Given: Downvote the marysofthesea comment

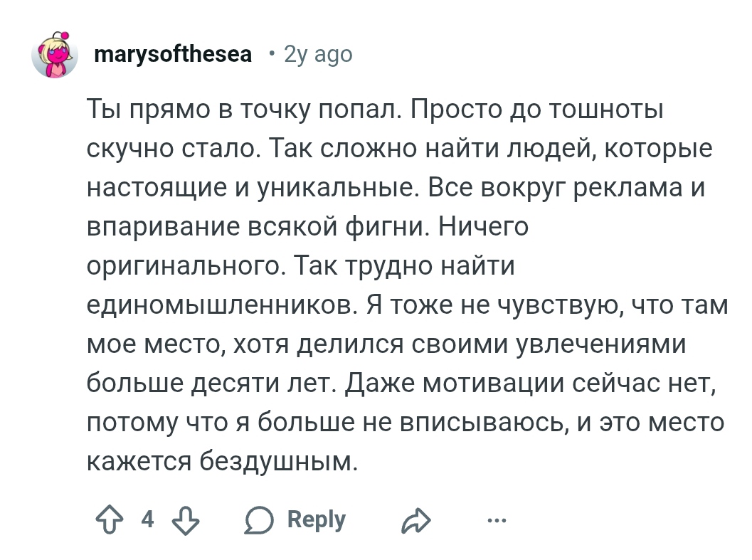Looking at the screenshot, I should click(186, 520).
